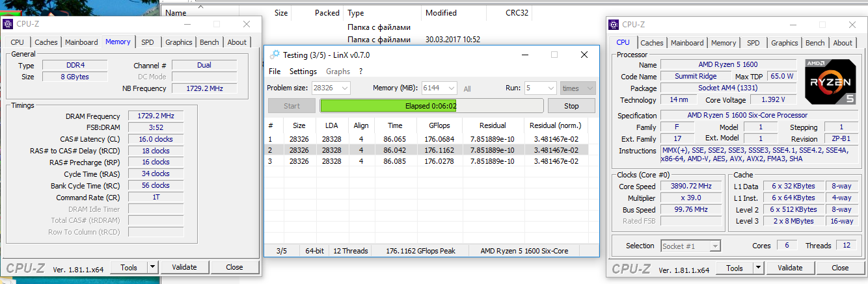Open the Caches tab in the right CPU-Z window
The width and height of the screenshot is (868, 284).
[652, 43]
